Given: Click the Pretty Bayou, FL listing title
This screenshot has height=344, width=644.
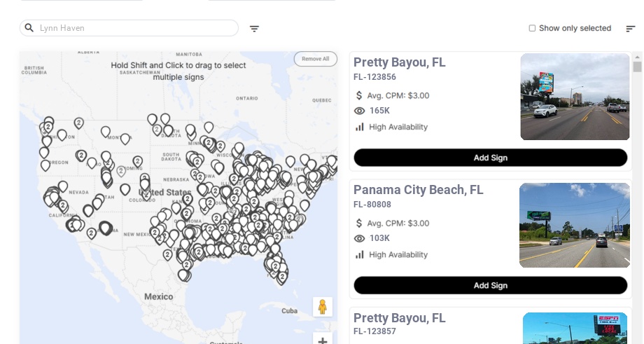Looking at the screenshot, I should pos(399,62).
